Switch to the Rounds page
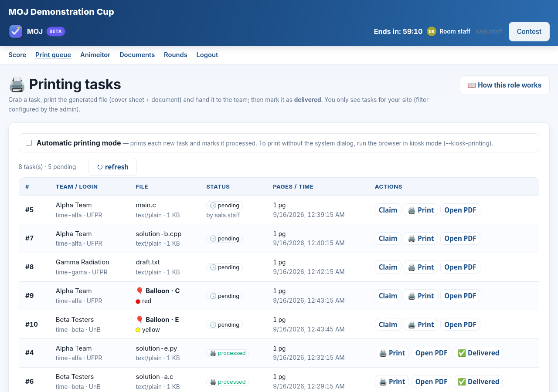 click(x=176, y=55)
